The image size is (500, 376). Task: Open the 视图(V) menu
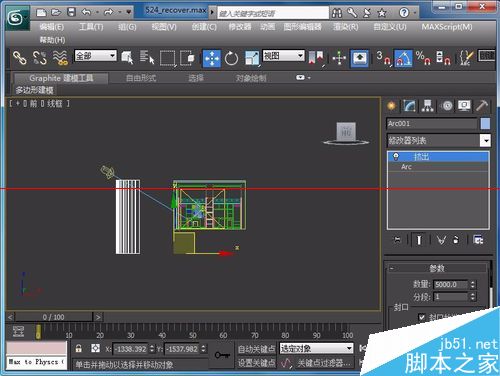(x=164, y=27)
